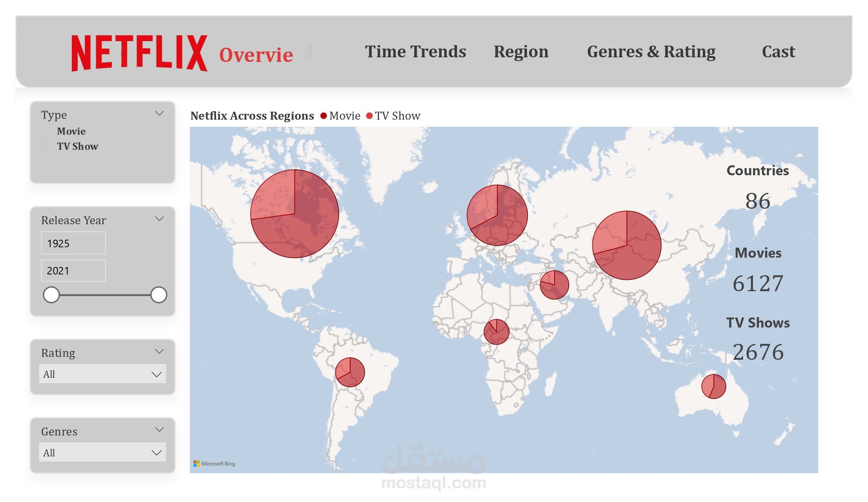The image size is (868, 502).
Task: Expand the Genres slicer header chevron
Action: click(x=159, y=430)
